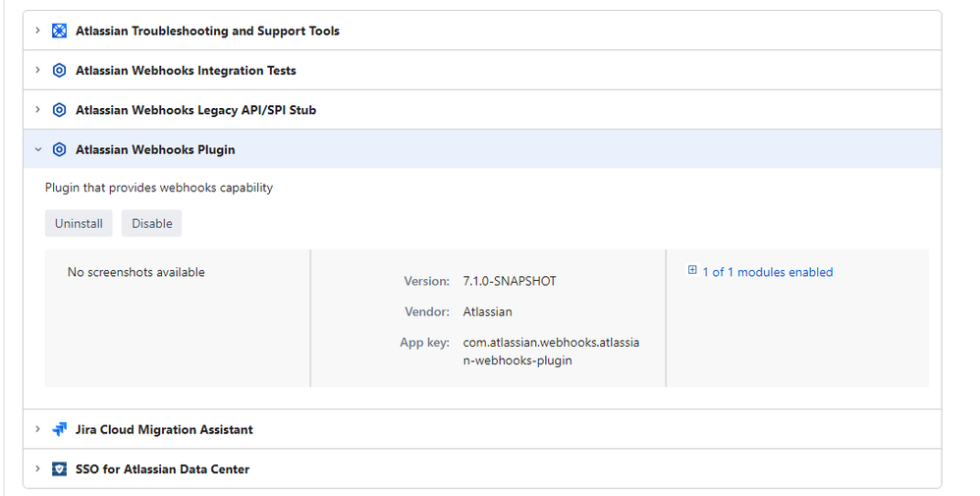Uninstall the Atlassian Webhooks Plugin

pyautogui.click(x=79, y=223)
